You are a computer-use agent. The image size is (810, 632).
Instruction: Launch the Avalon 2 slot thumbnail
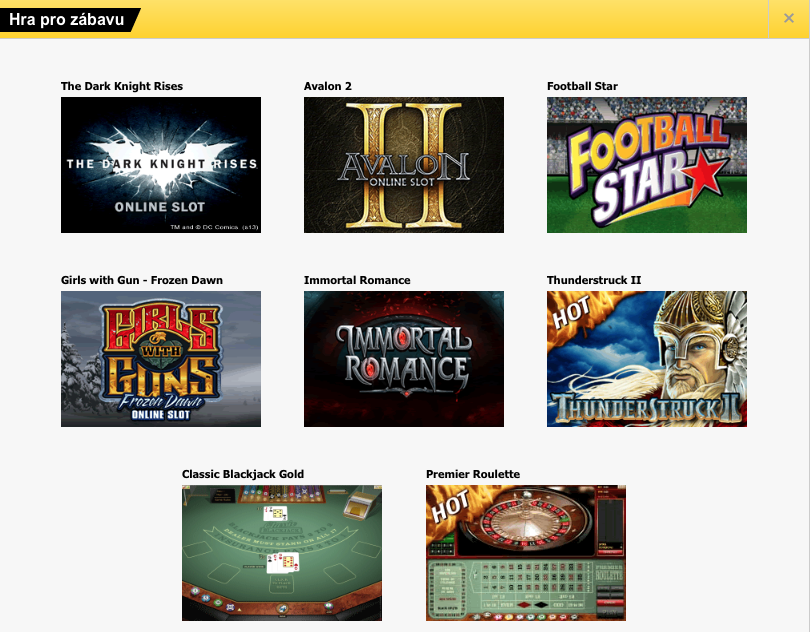click(403, 165)
